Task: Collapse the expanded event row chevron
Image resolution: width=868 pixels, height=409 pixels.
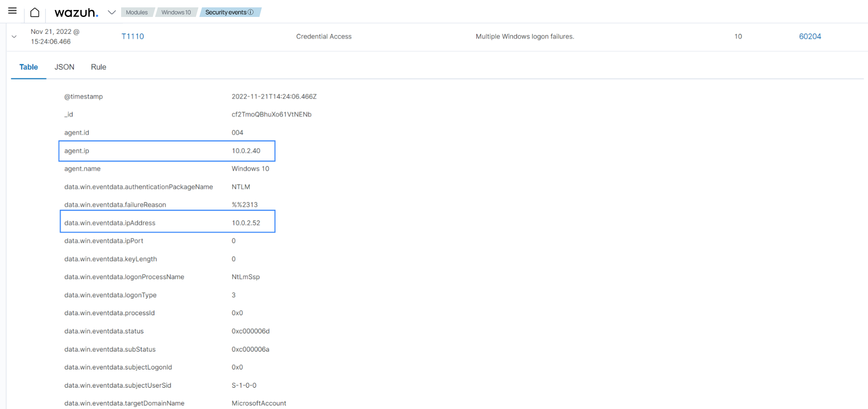Action: coord(14,36)
